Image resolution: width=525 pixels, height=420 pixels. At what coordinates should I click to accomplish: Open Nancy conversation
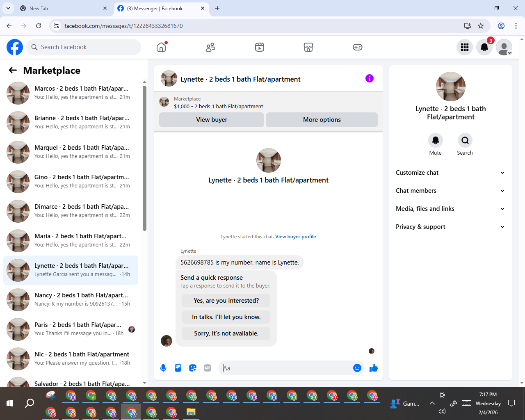coord(71,300)
